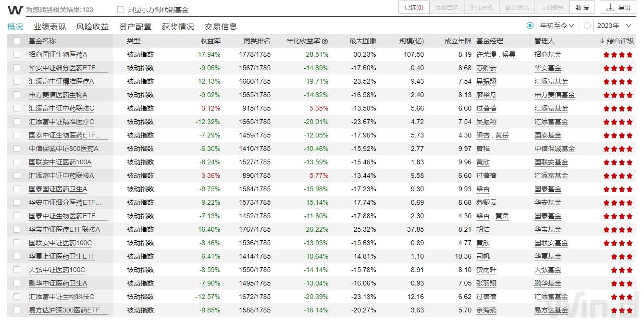Switch to the 风险收益 tab
This screenshot has height=323, width=644.
tap(92, 27)
